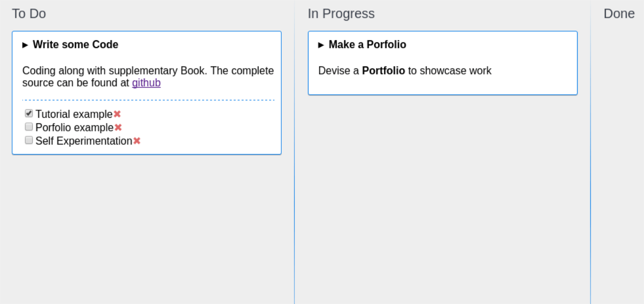Click the bold Portfolio word in description
Screen dimensions: 644x304
[383, 70]
